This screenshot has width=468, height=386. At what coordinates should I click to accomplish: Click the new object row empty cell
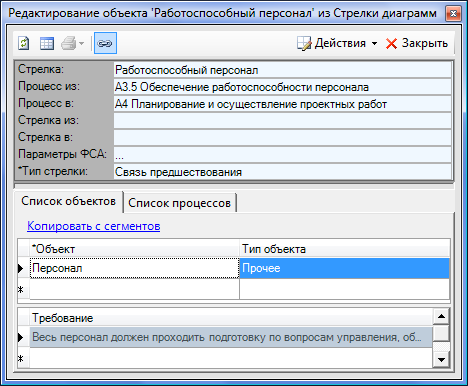tap(134, 289)
